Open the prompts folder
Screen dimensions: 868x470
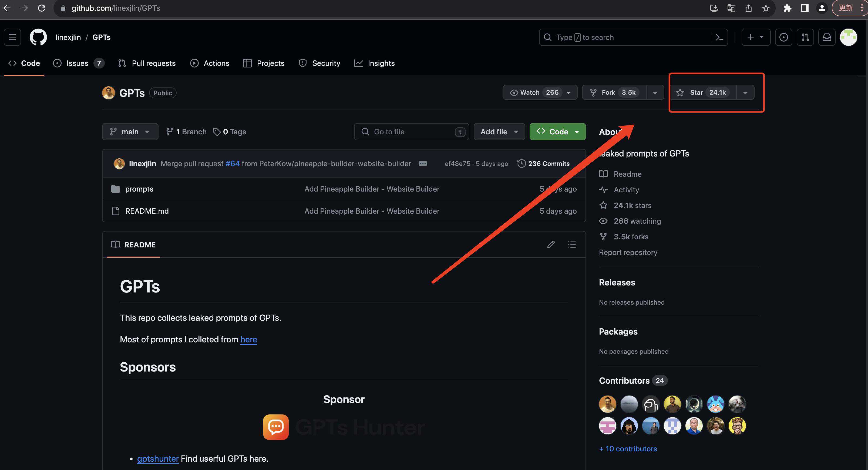coord(139,189)
